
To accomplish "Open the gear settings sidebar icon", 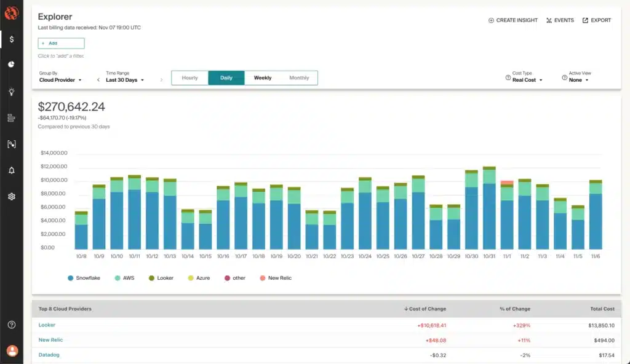I will click(x=12, y=197).
